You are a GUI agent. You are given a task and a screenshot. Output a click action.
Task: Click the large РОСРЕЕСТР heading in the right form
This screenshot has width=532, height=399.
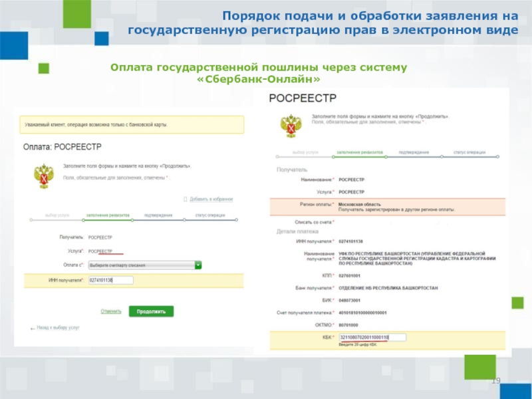(303, 98)
